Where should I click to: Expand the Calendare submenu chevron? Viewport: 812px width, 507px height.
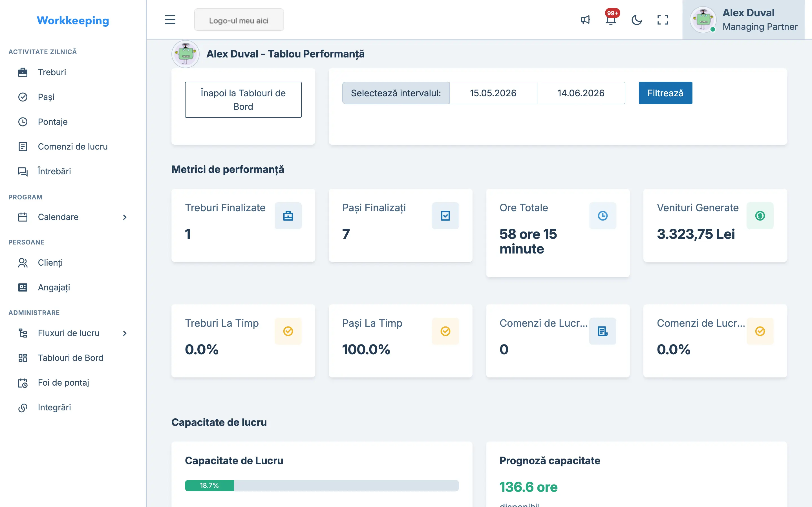125,217
